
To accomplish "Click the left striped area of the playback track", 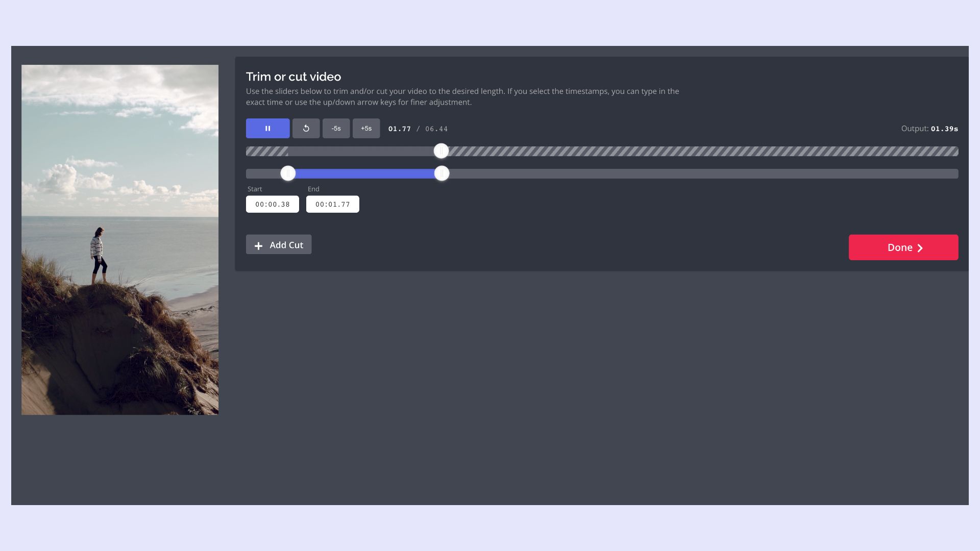I will pos(266,151).
